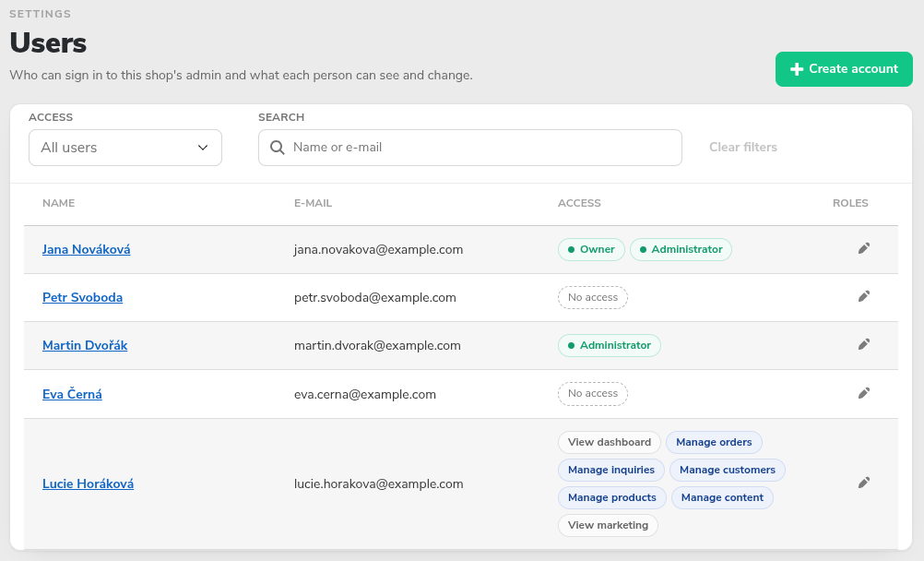Click e-mail lucie.horakova@example.com
Viewport: 924px width, 561px height.
pos(378,483)
